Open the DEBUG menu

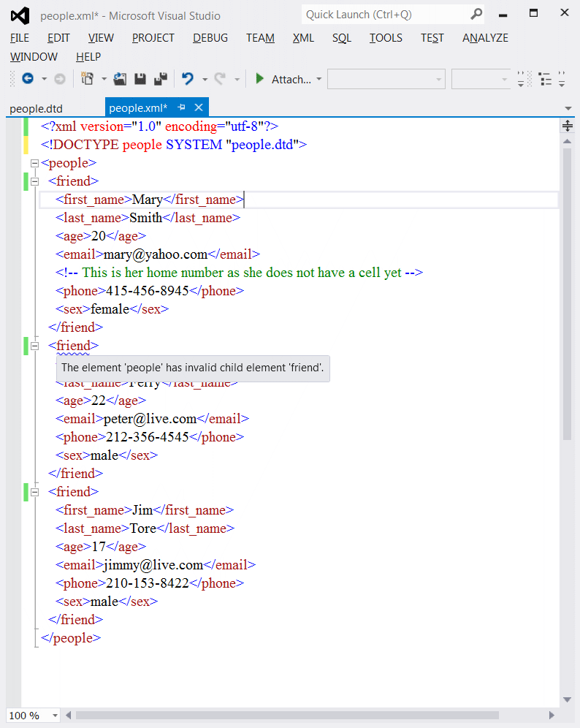coord(210,38)
